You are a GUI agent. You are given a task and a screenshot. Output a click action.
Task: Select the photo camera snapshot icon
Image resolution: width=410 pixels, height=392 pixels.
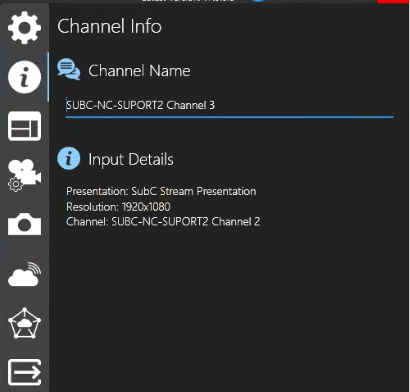coord(24,224)
